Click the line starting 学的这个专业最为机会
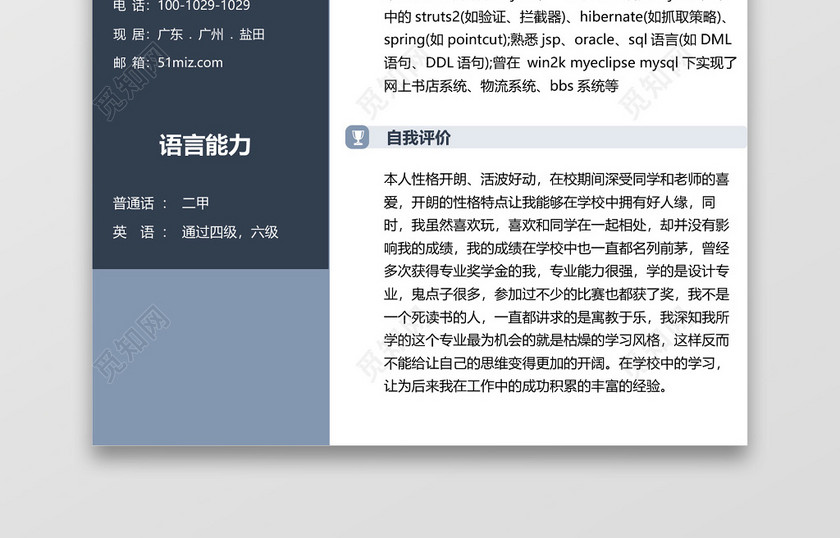 pyautogui.click(x=557, y=340)
